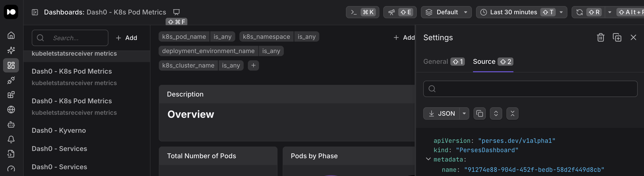Open the Dash0 - Kyverno dashboard
Screen dimensions: 644x176
(x=59, y=130)
